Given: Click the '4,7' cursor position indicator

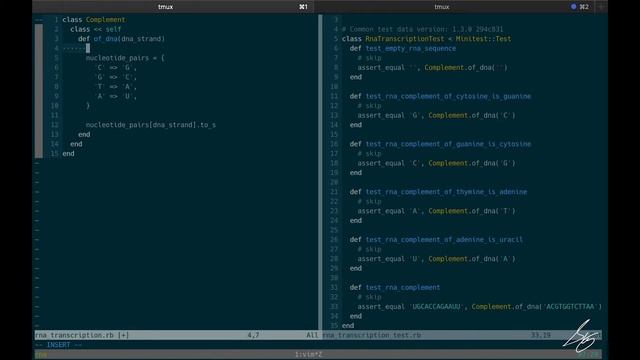Looking at the screenshot, I should coord(253,335).
